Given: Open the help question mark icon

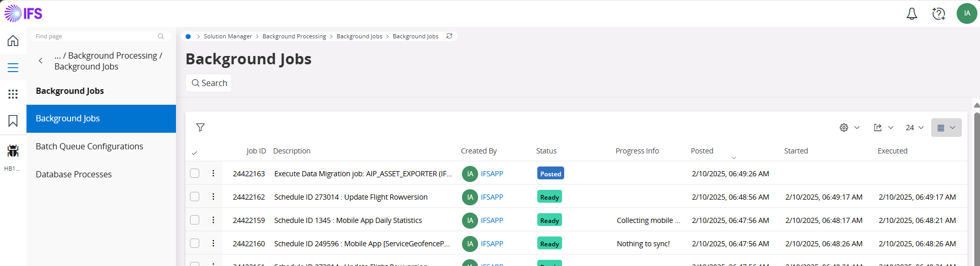Looking at the screenshot, I should click(x=938, y=14).
